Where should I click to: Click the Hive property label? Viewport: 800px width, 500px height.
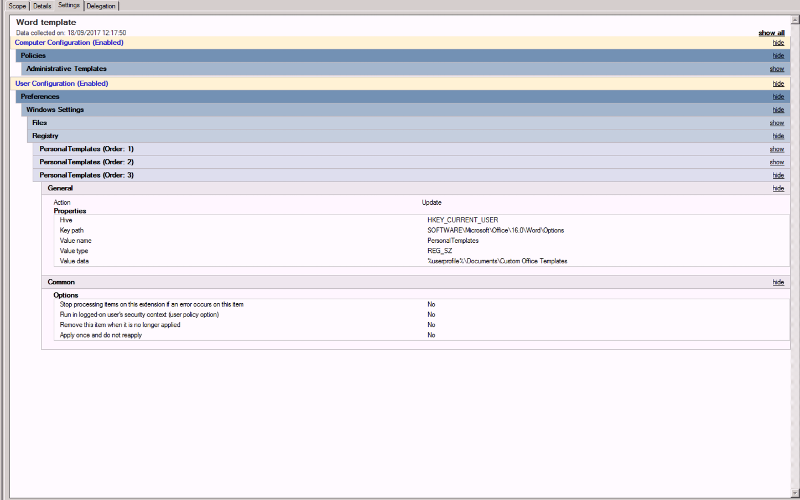coord(66,220)
